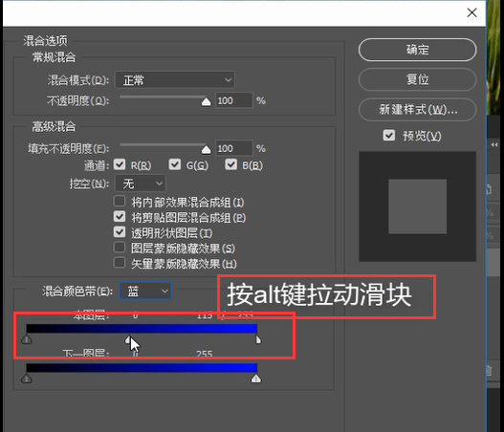Screen dimensions: 504x432
Task: Close the layer style dialog
Action: [x=471, y=12]
